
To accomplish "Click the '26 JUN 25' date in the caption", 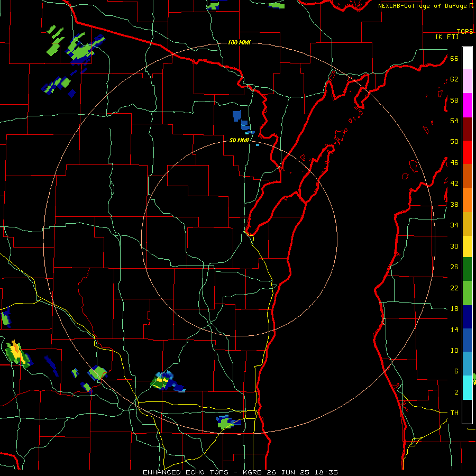I will click(288, 472).
